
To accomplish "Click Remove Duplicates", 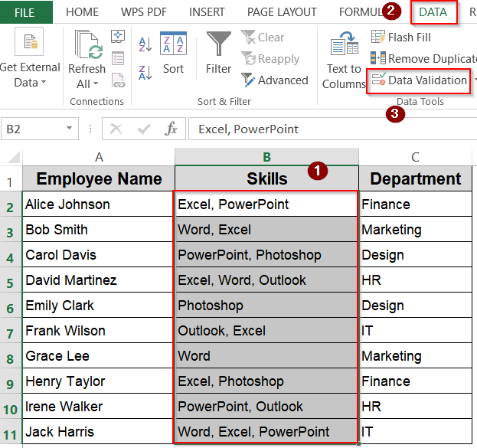I will pos(423,58).
